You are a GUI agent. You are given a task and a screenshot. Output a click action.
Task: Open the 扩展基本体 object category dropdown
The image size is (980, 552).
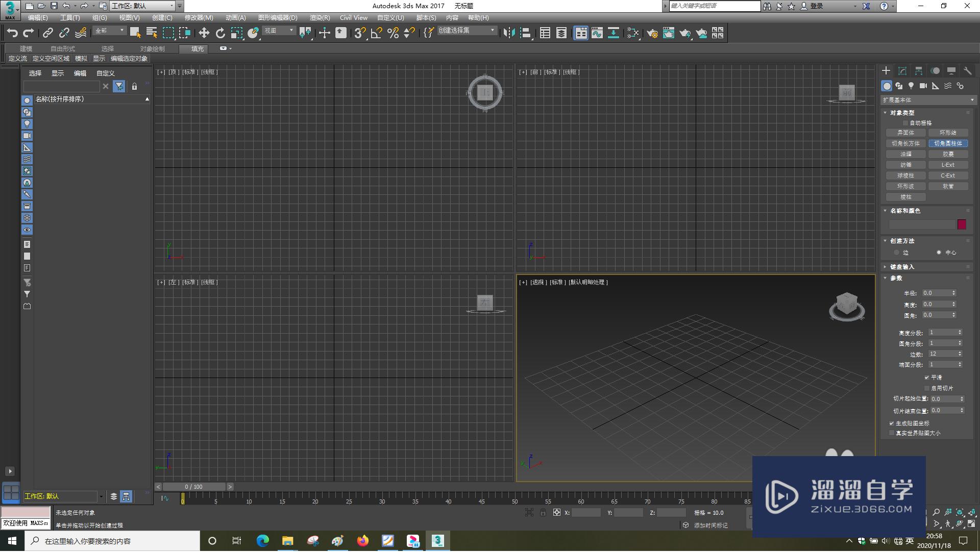tap(927, 100)
